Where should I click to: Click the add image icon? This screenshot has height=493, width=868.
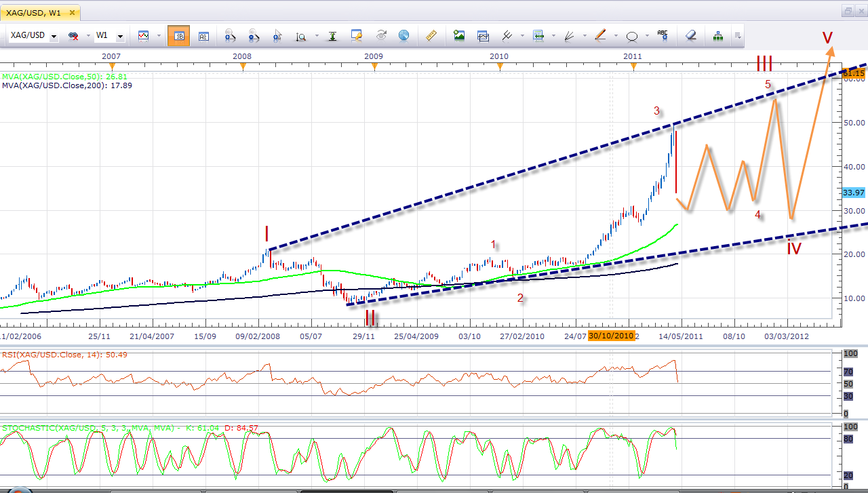pyautogui.click(x=459, y=36)
